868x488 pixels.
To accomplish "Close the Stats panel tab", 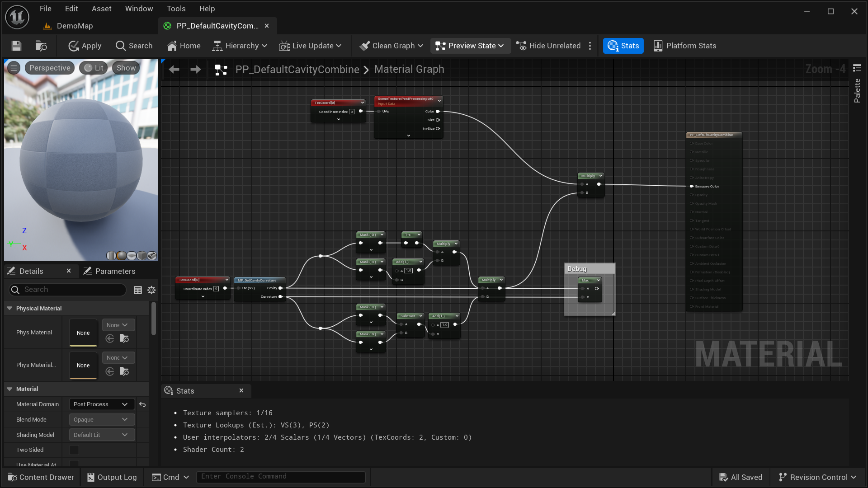I will click(241, 390).
